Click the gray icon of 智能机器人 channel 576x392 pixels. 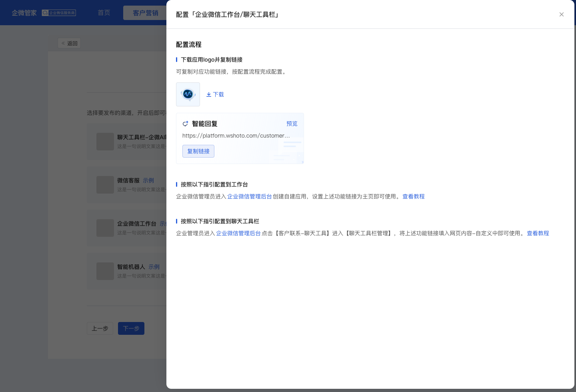pos(105,271)
